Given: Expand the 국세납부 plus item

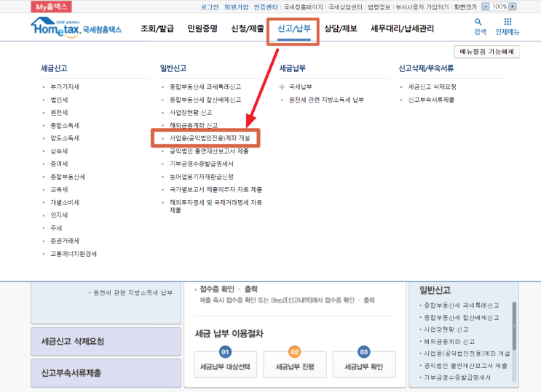Looking at the screenshot, I should pos(282,87).
